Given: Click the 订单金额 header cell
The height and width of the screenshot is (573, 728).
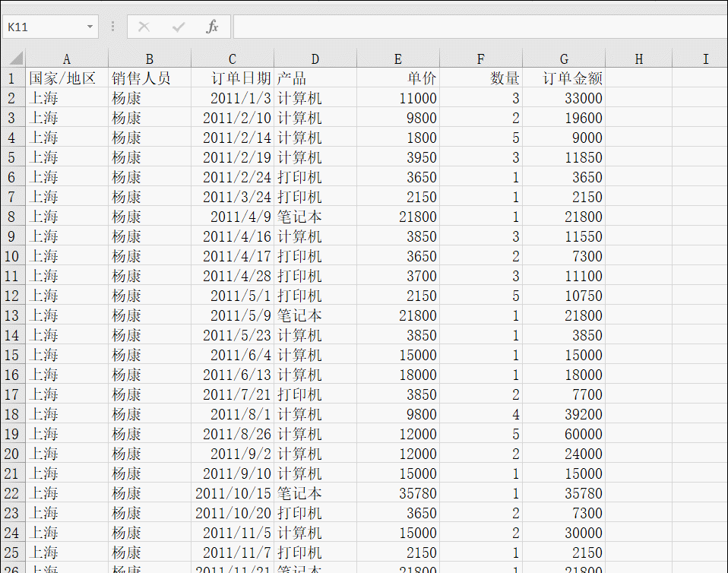Looking at the screenshot, I should tap(564, 78).
